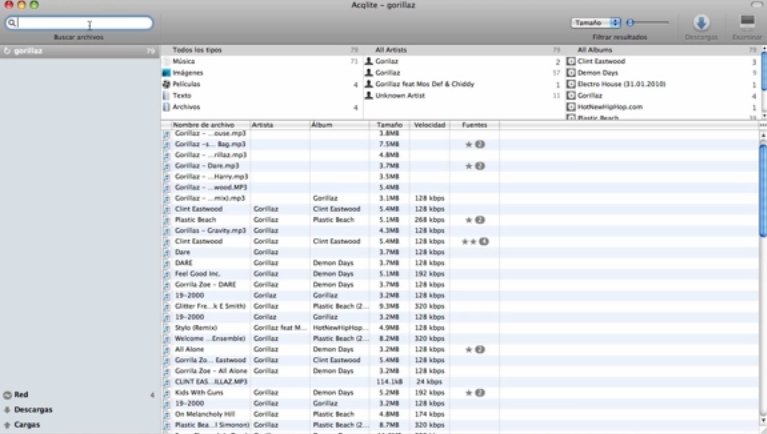Click music file icon for Stylo (Remix)
This screenshot has width=767, height=434.
point(166,328)
